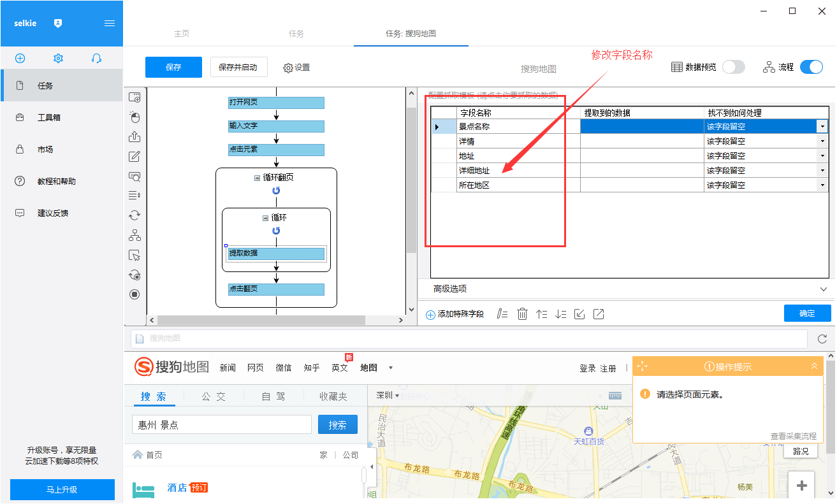Click the 搜狗地图 address bar field

pyautogui.click(x=469, y=339)
